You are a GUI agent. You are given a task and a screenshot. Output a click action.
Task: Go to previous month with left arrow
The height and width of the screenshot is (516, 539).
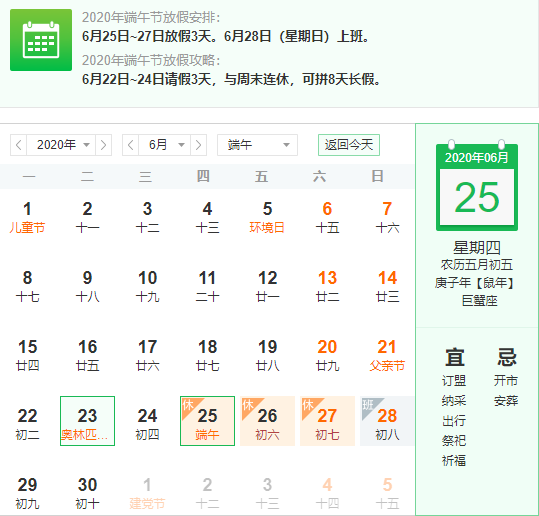tap(131, 145)
